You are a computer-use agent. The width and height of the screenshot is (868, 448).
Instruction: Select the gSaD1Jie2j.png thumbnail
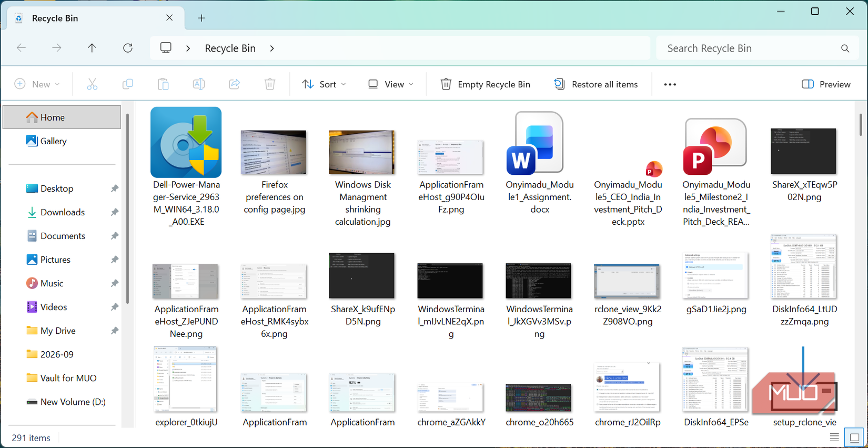(715, 275)
